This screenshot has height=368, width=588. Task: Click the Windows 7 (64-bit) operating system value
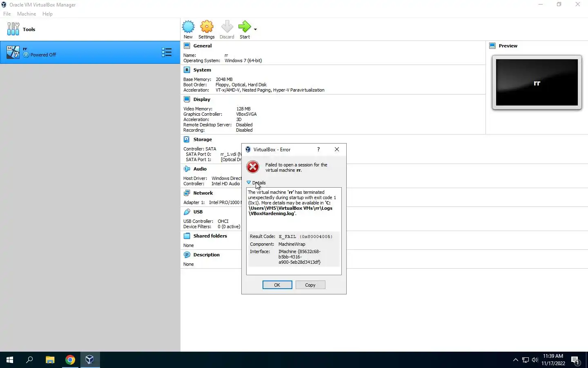pos(243,61)
